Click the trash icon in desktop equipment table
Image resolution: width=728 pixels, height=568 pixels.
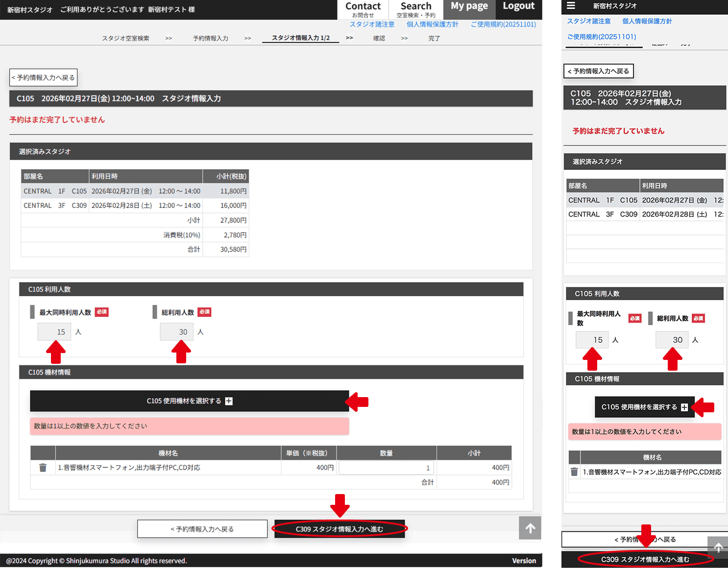click(43, 468)
